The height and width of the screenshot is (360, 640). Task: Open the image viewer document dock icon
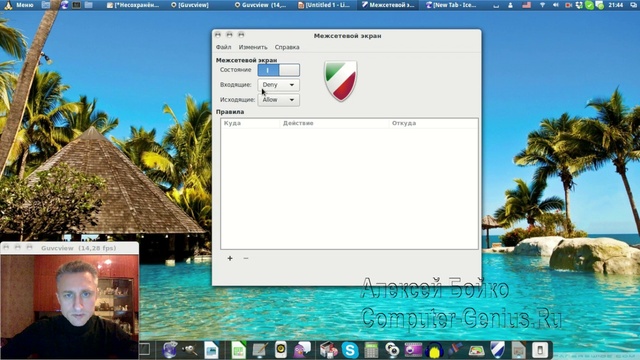[211, 350]
